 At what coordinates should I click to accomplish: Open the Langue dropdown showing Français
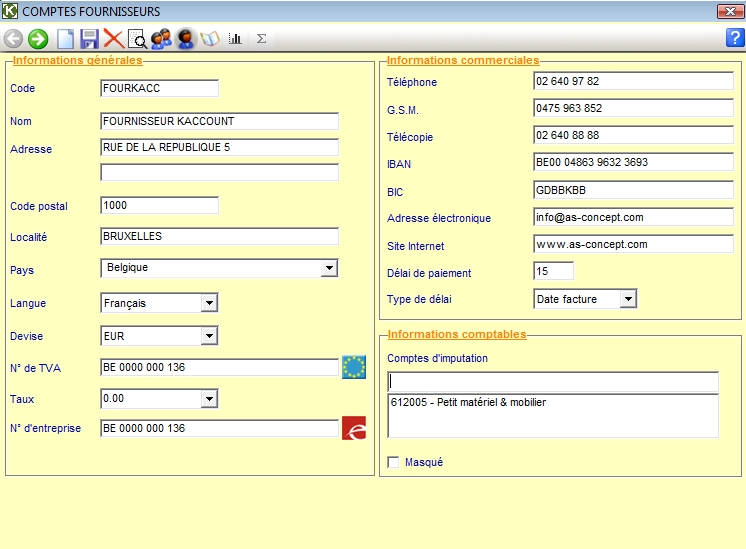(x=209, y=303)
